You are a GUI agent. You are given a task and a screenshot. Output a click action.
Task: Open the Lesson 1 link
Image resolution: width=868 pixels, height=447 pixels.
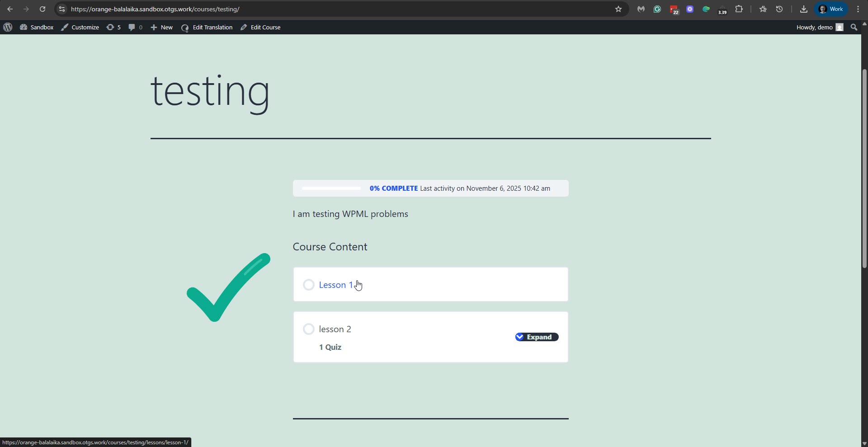[x=336, y=285]
